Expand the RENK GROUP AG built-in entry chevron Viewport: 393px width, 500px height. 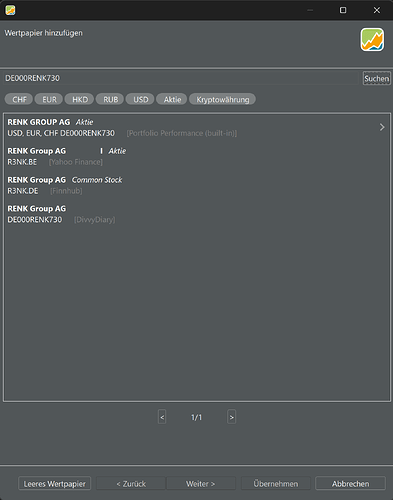(382, 127)
